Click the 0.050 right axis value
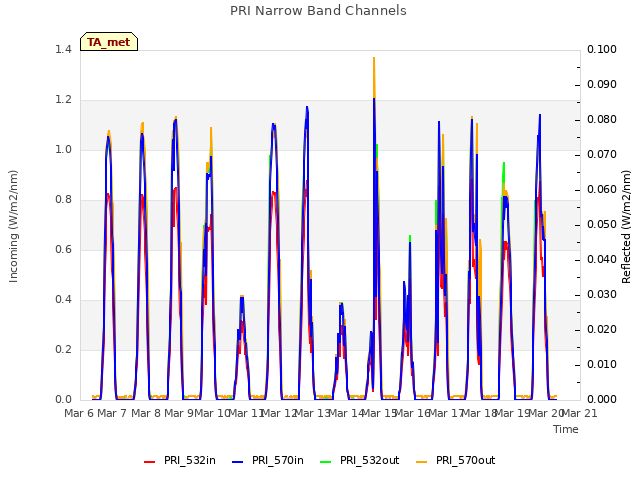 (602, 225)
